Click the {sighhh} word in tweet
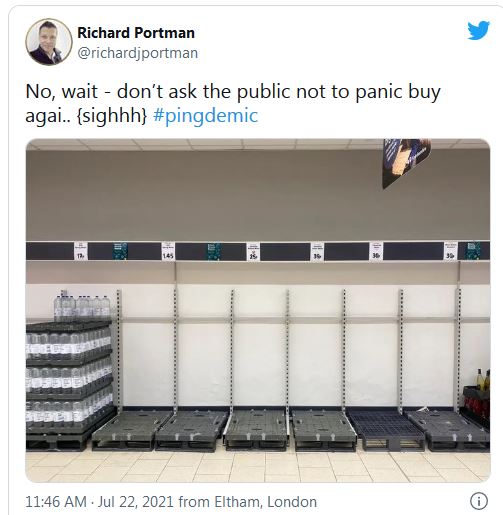Viewport: 503px width, 515px height. [112, 116]
